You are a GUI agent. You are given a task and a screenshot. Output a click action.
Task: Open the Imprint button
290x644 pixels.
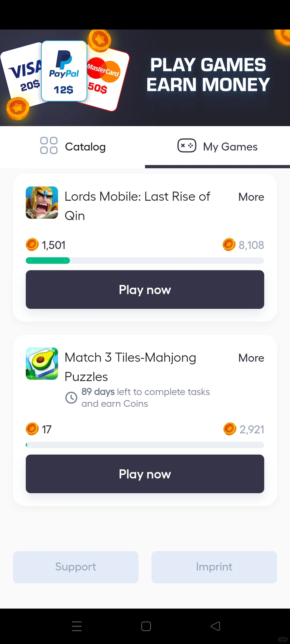tap(214, 567)
